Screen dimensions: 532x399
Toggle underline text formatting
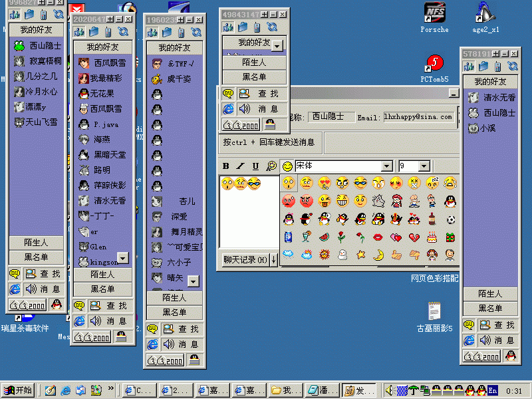[x=255, y=166]
